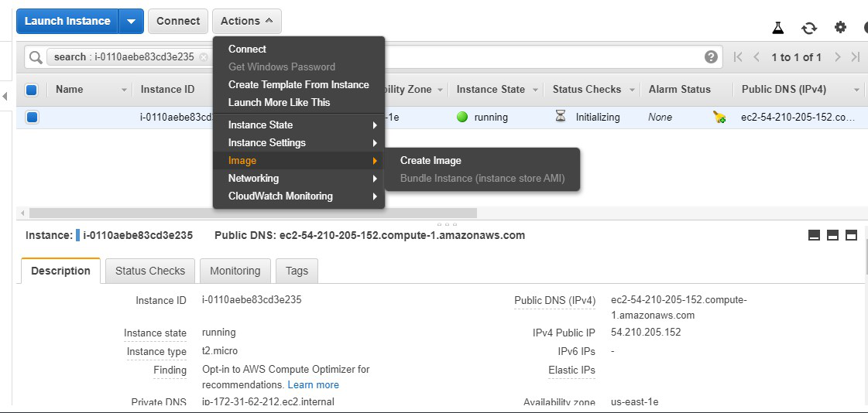Minimize the details pane layout icon

coord(814,235)
